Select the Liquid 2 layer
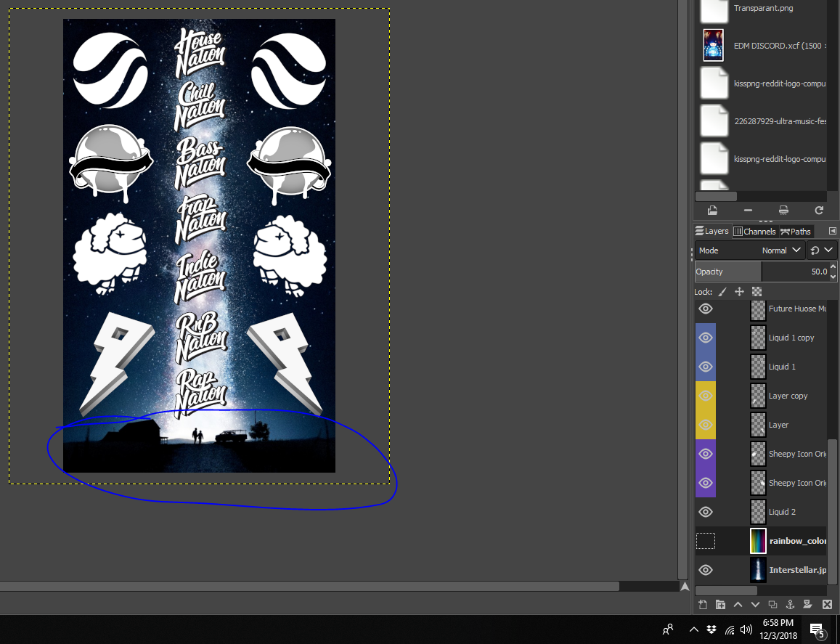 (782, 512)
